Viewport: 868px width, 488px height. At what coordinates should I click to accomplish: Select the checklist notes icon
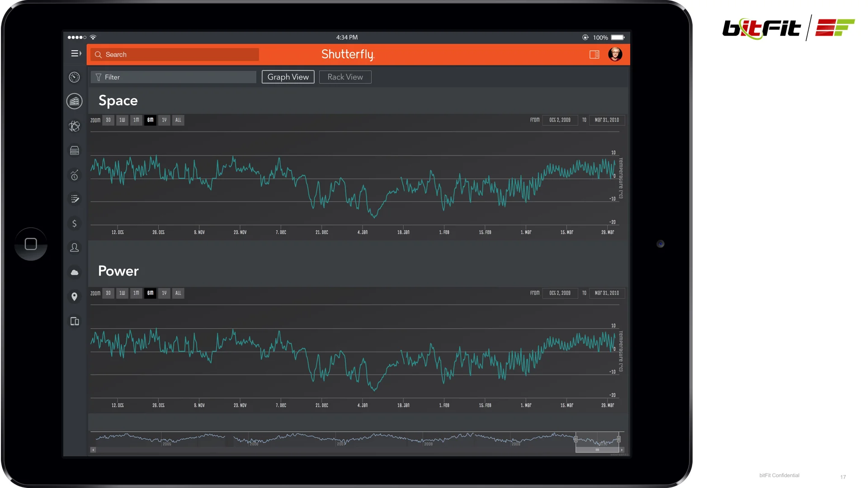coord(74,199)
